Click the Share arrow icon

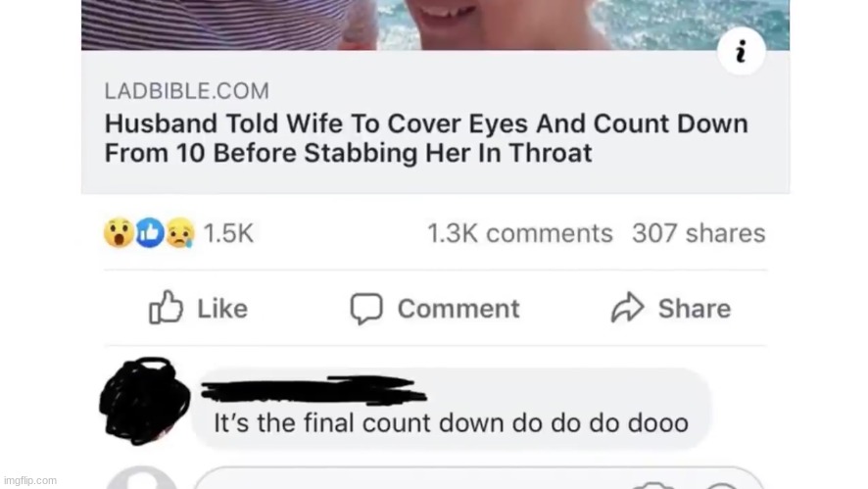click(627, 308)
